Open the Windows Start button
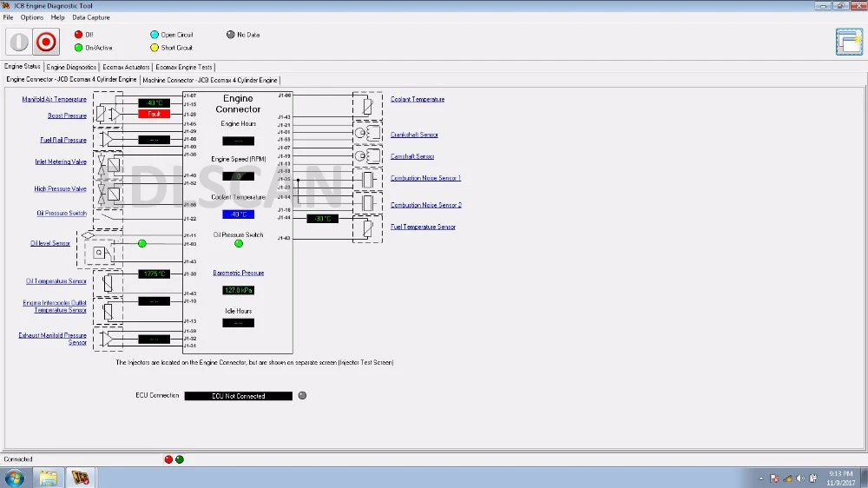Image resolution: width=868 pixels, height=488 pixels. point(14,478)
